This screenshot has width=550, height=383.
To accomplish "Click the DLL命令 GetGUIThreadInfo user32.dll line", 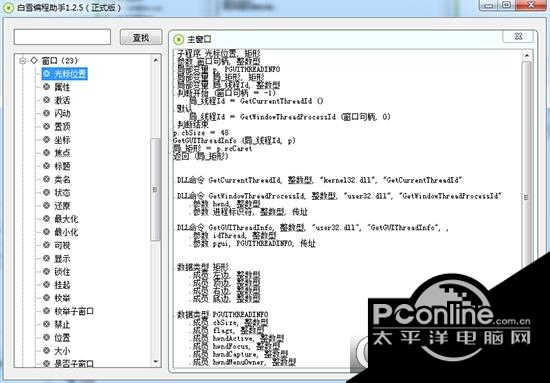I will [x=313, y=228].
